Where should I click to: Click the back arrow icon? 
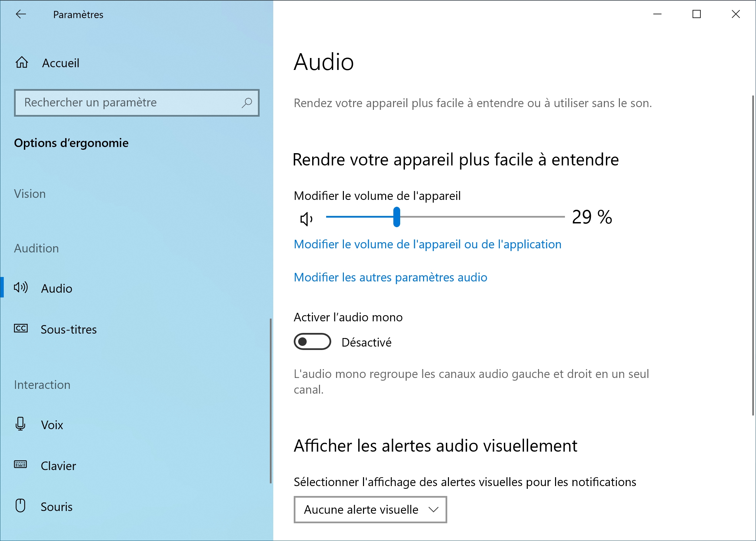21,14
